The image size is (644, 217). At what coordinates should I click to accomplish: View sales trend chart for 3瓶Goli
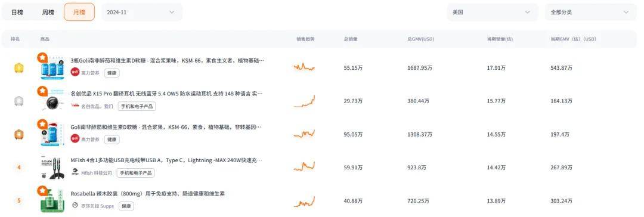coord(304,67)
